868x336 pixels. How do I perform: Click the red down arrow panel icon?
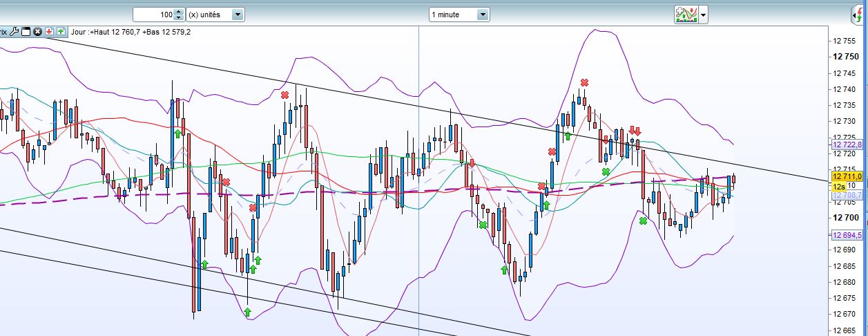click(x=49, y=31)
